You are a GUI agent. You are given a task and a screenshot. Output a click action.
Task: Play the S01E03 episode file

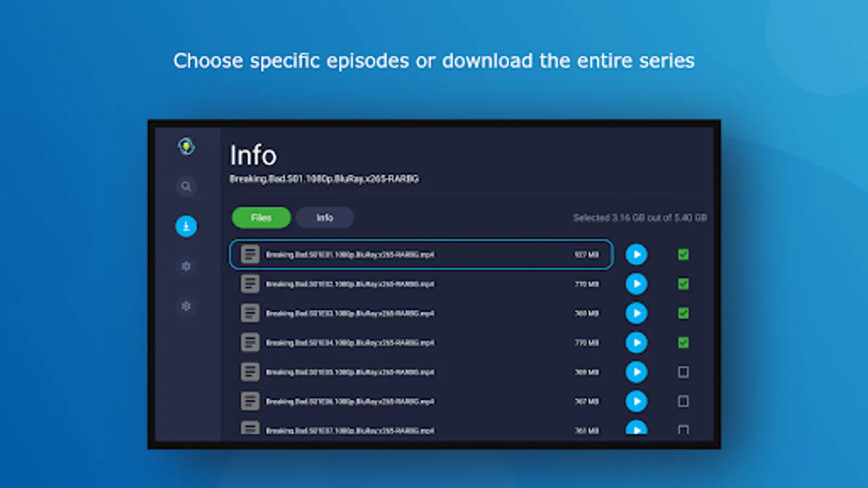click(636, 313)
